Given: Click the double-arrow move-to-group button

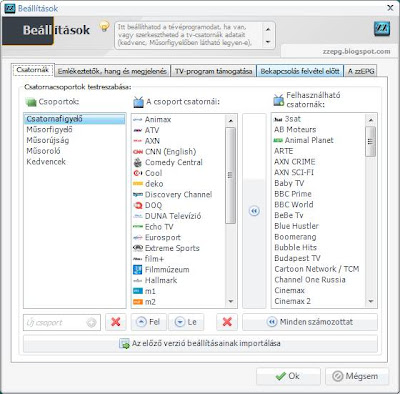Looking at the screenshot, I should tap(254, 211).
